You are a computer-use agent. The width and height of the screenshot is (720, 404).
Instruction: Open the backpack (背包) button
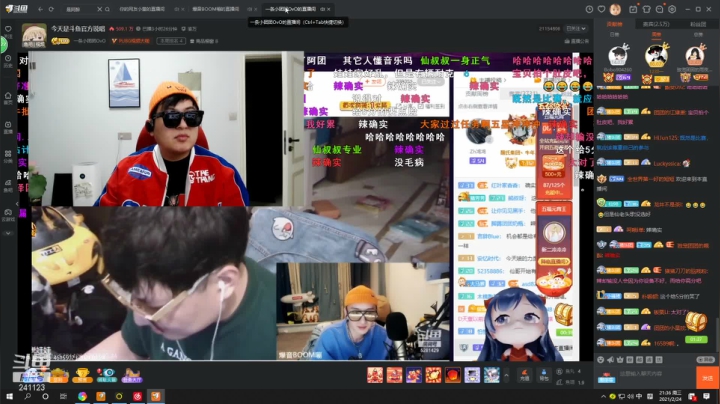point(544,375)
